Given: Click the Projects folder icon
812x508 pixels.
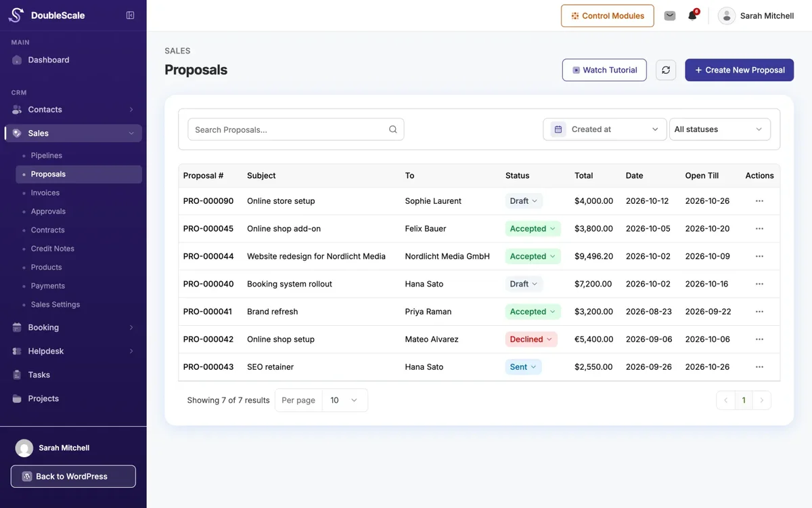Looking at the screenshot, I should 17,398.
